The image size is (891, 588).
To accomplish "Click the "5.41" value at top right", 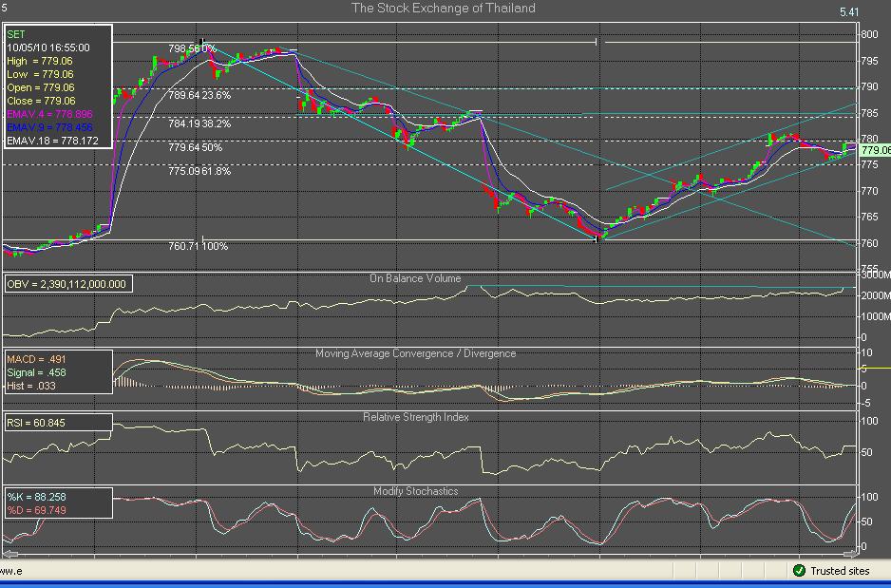I will [849, 12].
